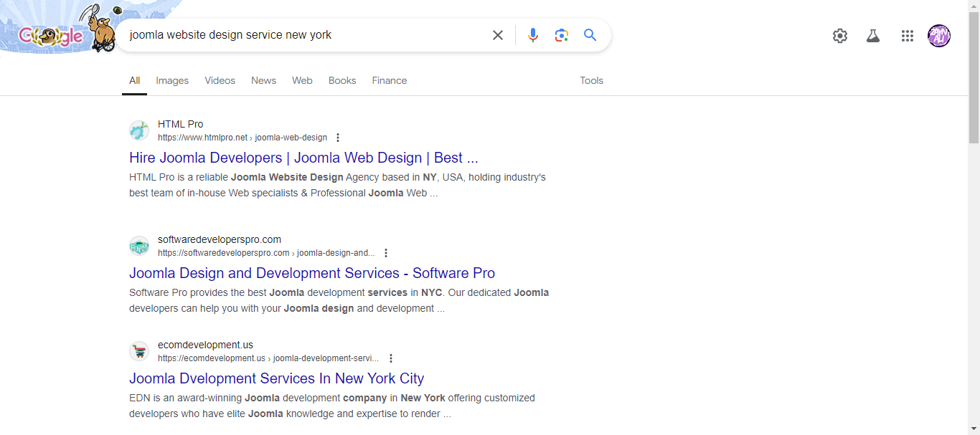Viewport: 980px width, 435px height.
Task: Switch to the Videos tab
Action: pos(220,80)
